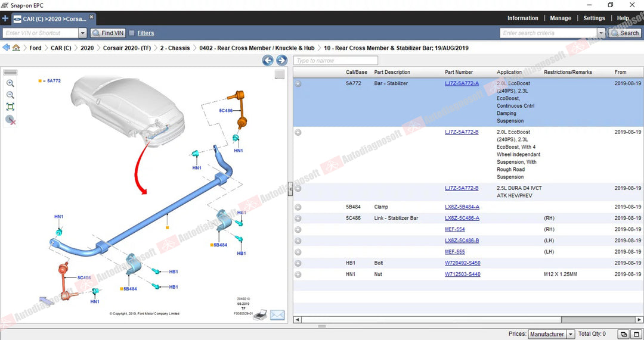
Task: Navigate to Corsair 2020- (TF) breadcrumb
Action: (127, 48)
